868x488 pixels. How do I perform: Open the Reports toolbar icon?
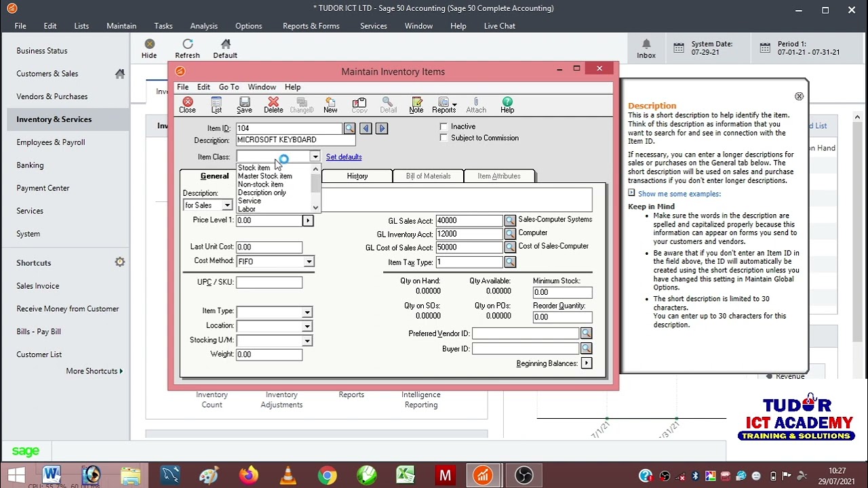click(444, 104)
